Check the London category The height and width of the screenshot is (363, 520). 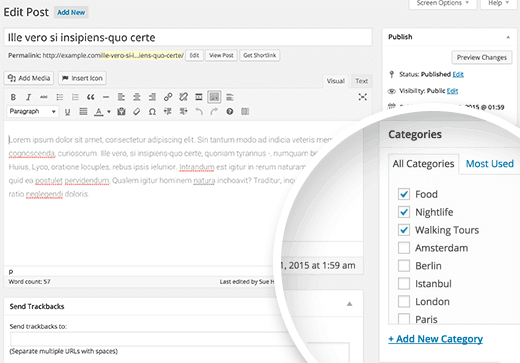coord(404,302)
